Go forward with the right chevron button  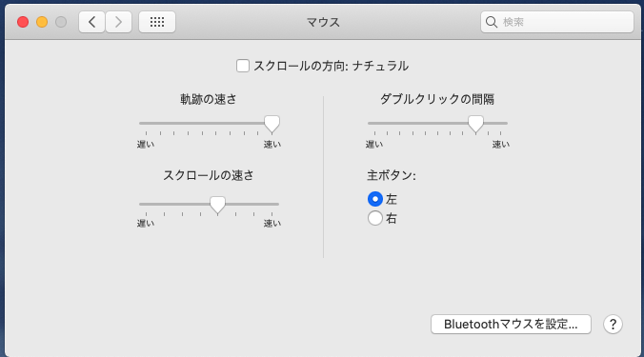click(x=119, y=22)
